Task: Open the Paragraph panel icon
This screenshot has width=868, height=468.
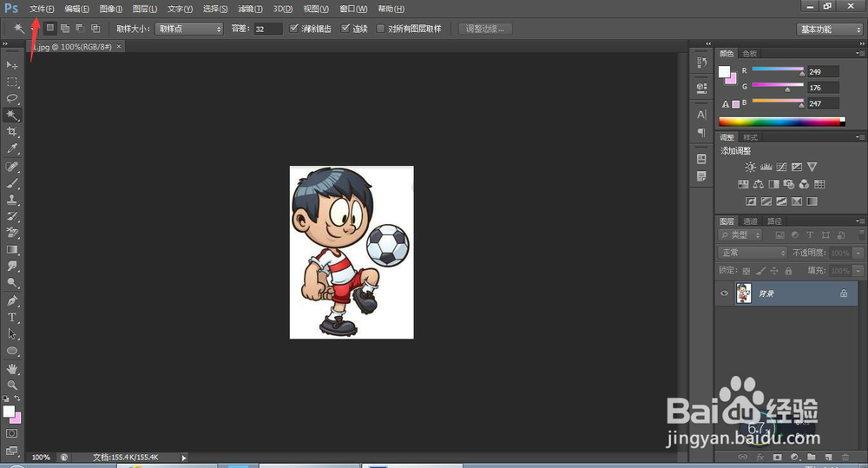Action: (701, 132)
